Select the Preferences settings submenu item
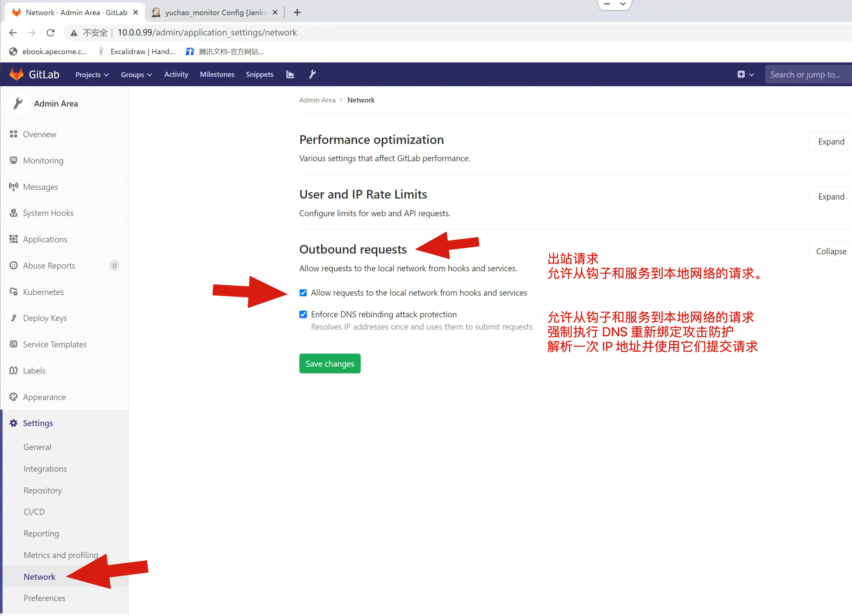This screenshot has height=616, width=852. tap(44, 598)
